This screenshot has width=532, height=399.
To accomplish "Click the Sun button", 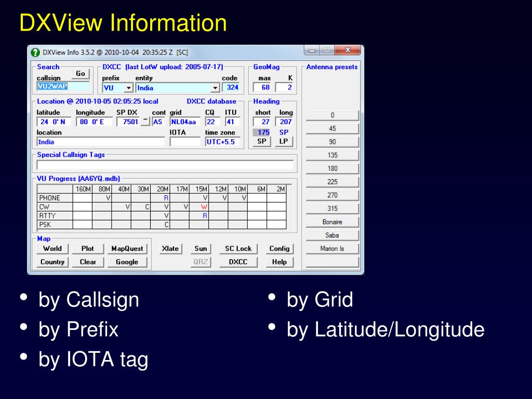I will coord(201,249).
